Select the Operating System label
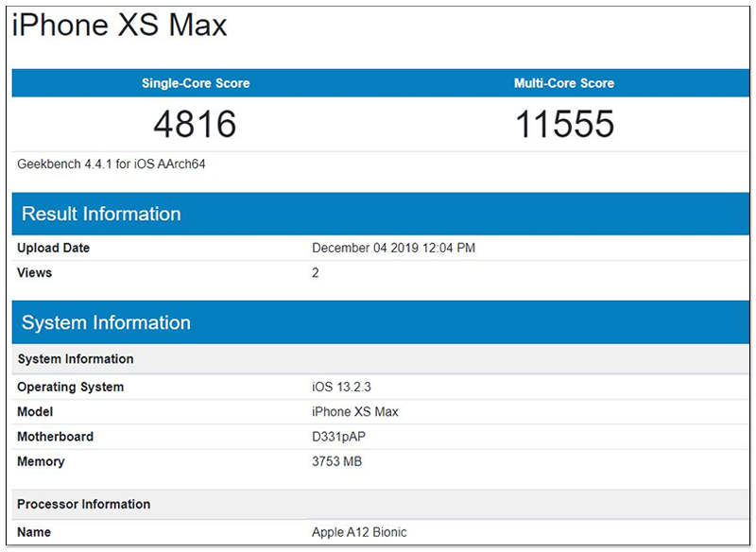 [71, 388]
